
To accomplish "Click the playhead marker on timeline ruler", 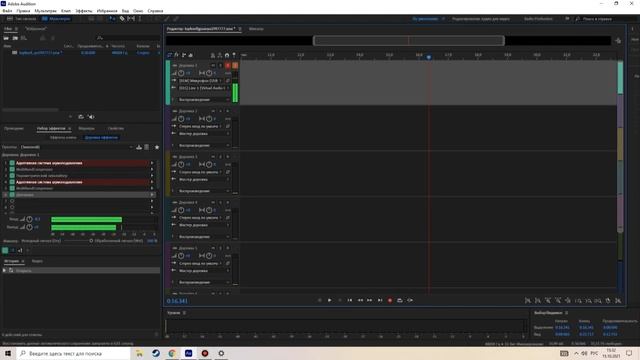I will pyautogui.click(x=429, y=57).
